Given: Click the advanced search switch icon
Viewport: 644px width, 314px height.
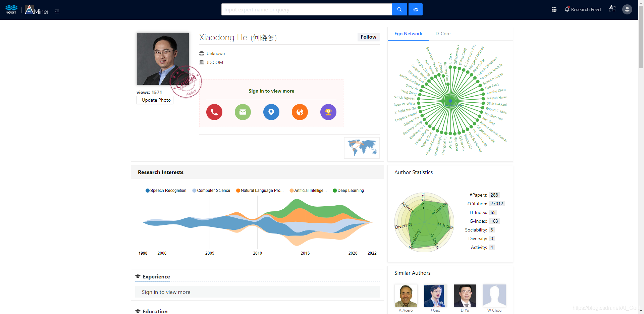Looking at the screenshot, I should (416, 9).
